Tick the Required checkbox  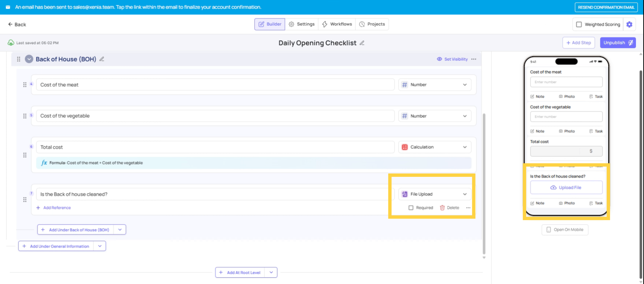411,208
